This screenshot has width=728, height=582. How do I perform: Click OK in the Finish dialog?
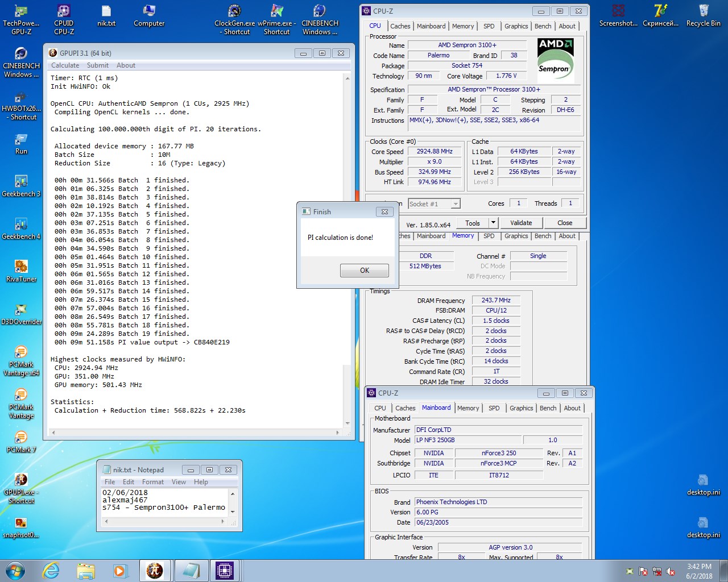click(365, 271)
